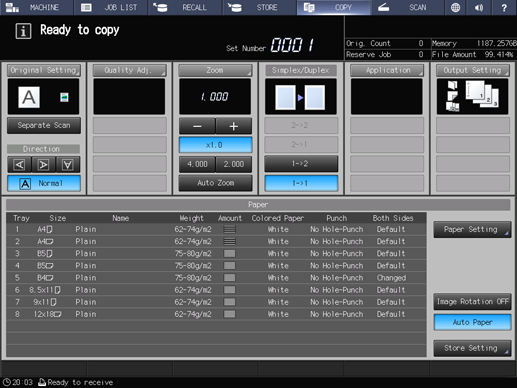The height and width of the screenshot is (388, 517).
Task: Select tray 5 B4 paper row
Action: (216, 278)
